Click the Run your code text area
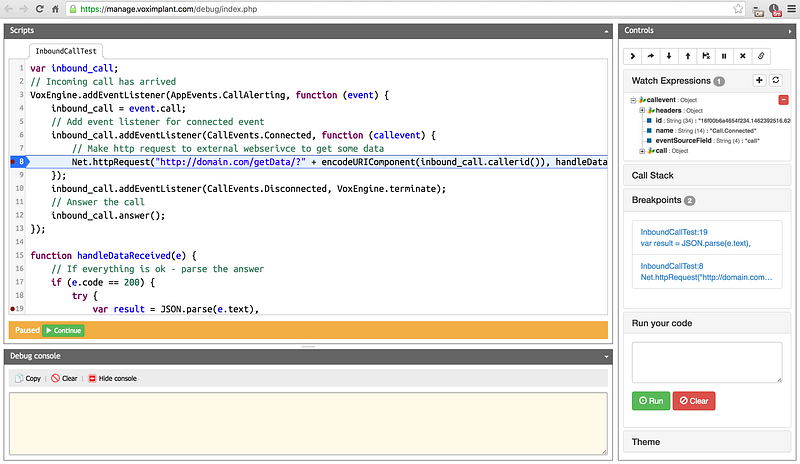This screenshot has width=800, height=464. point(707,362)
